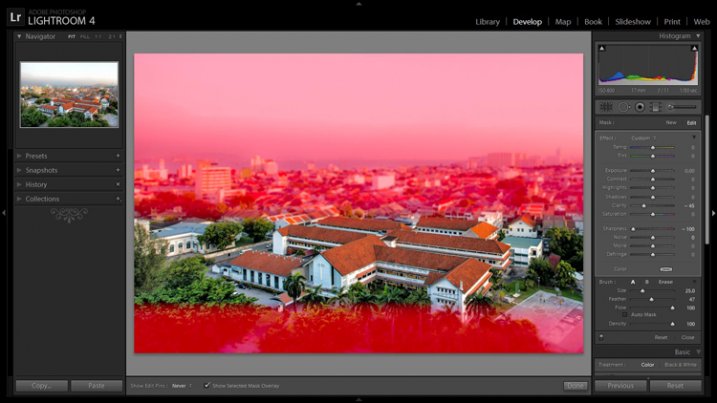Click the Navigator preview thumbnail
The height and width of the screenshot is (403, 717).
(x=69, y=94)
